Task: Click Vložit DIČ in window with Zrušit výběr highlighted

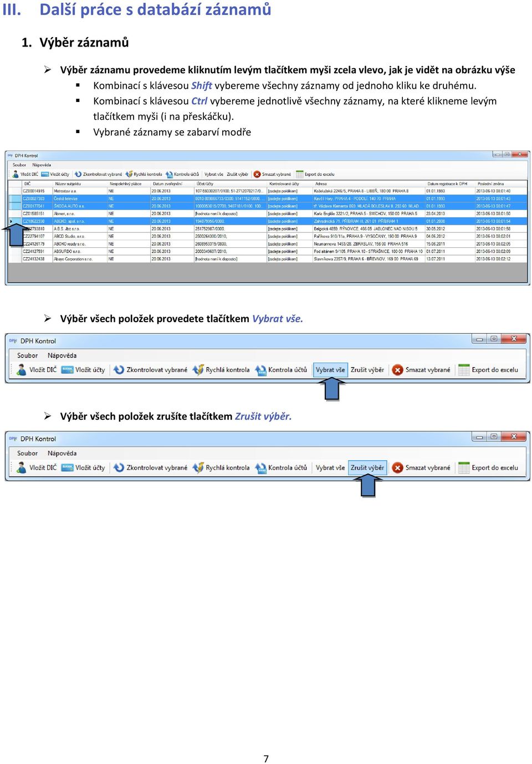Action: point(37,467)
